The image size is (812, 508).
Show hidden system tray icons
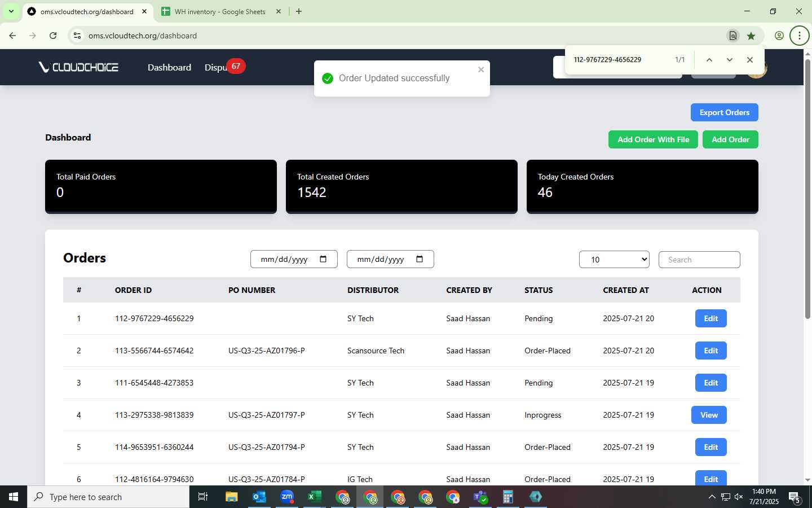(x=712, y=497)
